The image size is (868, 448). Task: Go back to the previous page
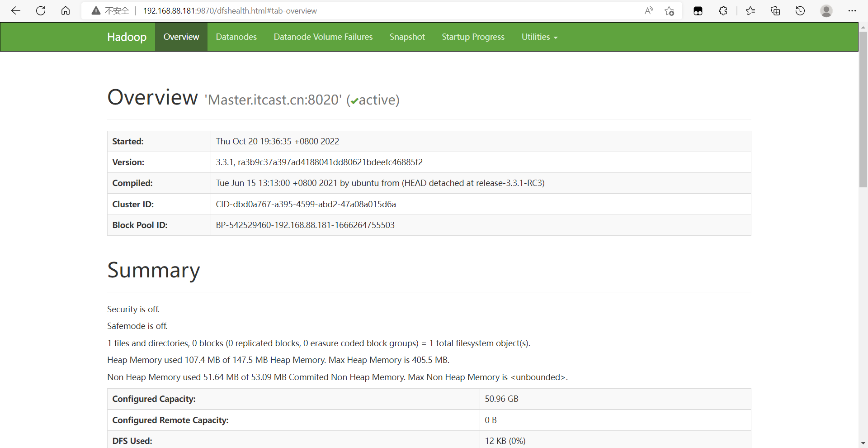pyautogui.click(x=16, y=11)
